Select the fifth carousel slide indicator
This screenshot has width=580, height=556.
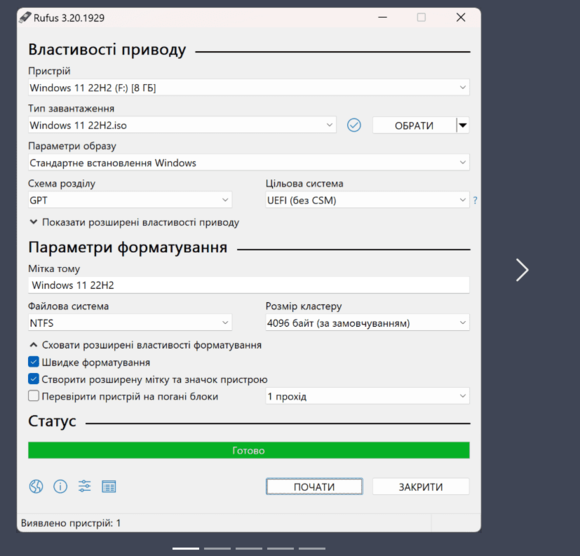coord(312,548)
